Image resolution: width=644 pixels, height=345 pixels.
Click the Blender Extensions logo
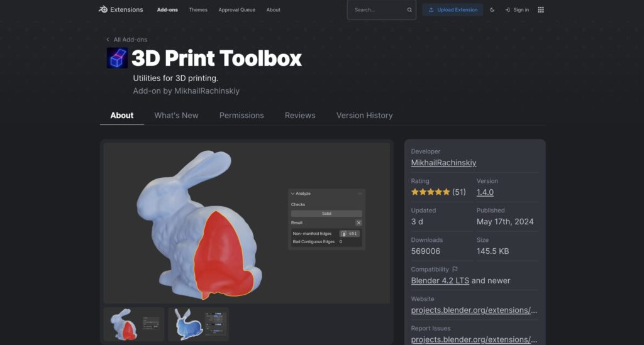[121, 9]
